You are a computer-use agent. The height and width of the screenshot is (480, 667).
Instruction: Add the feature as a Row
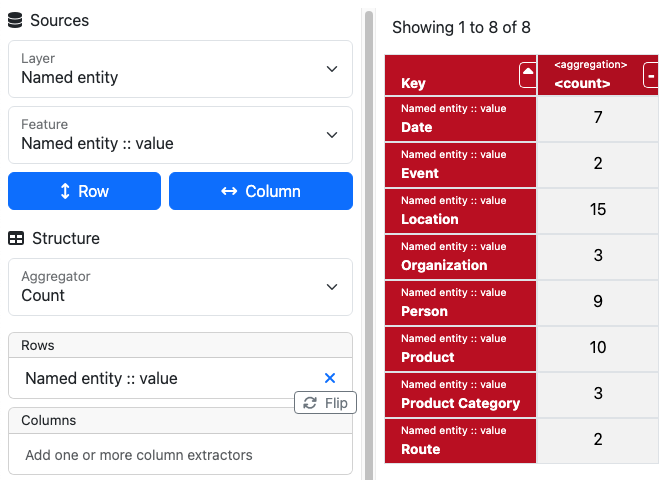pos(84,191)
